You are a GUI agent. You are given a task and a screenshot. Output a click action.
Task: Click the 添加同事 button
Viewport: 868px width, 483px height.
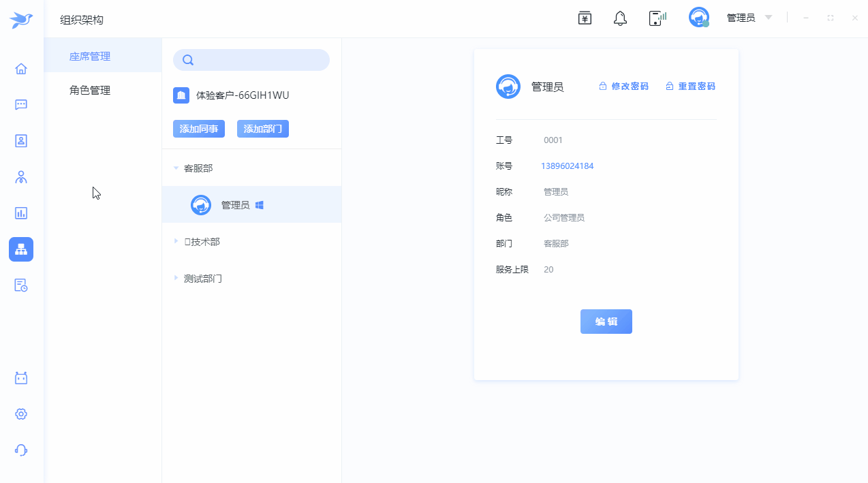[199, 129]
